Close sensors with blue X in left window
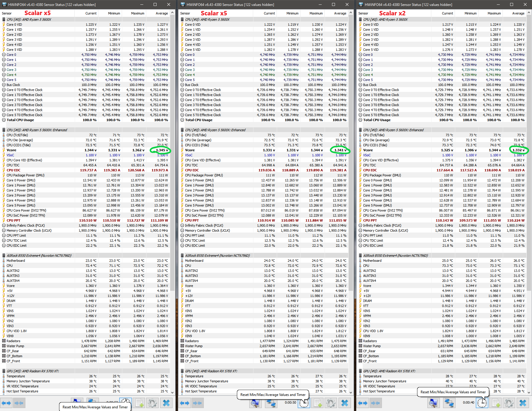 (166, 403)
